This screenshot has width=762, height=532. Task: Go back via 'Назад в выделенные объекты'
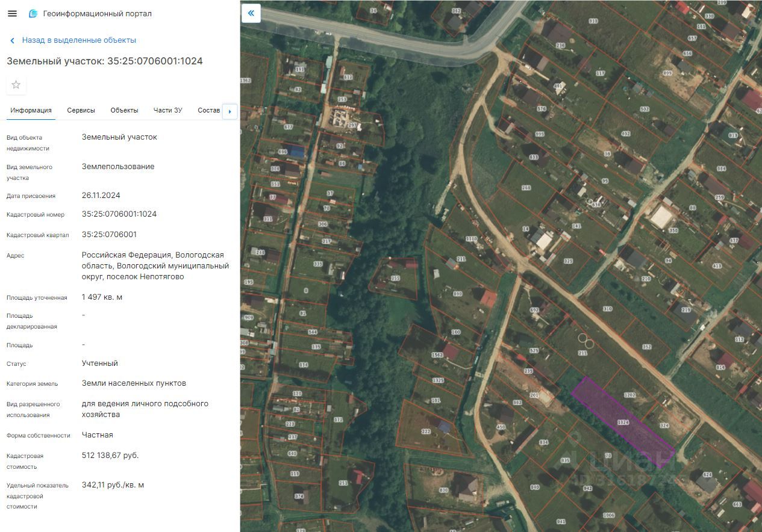point(73,40)
